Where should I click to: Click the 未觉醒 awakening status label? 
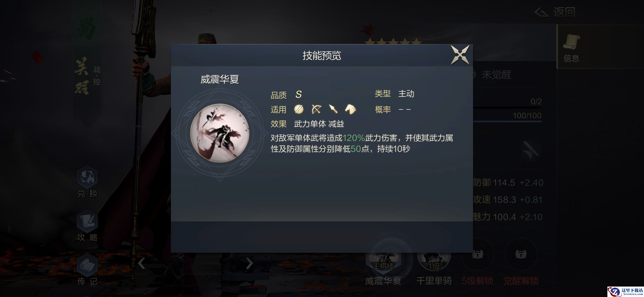[496, 75]
